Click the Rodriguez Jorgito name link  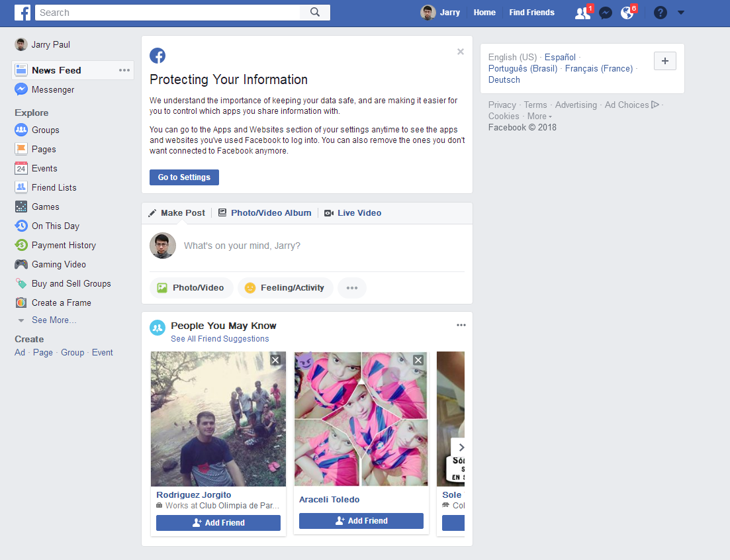194,495
